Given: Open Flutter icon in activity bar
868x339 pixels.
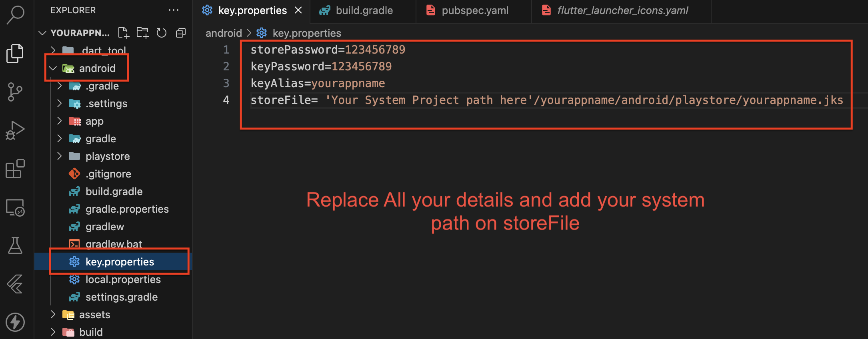Looking at the screenshot, I should tap(15, 284).
